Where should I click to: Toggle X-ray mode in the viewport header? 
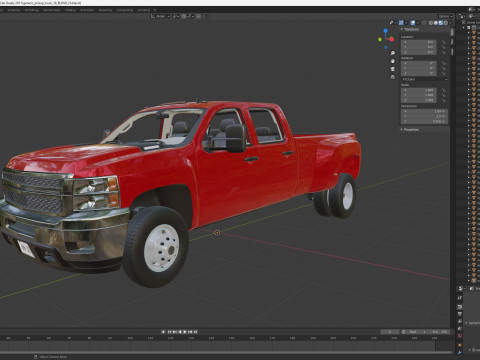coord(424,23)
